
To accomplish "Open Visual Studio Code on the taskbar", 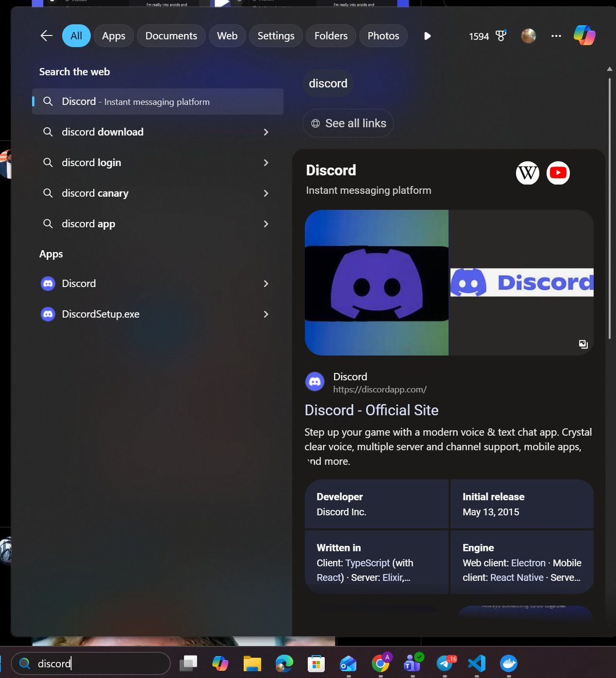I will (x=477, y=663).
